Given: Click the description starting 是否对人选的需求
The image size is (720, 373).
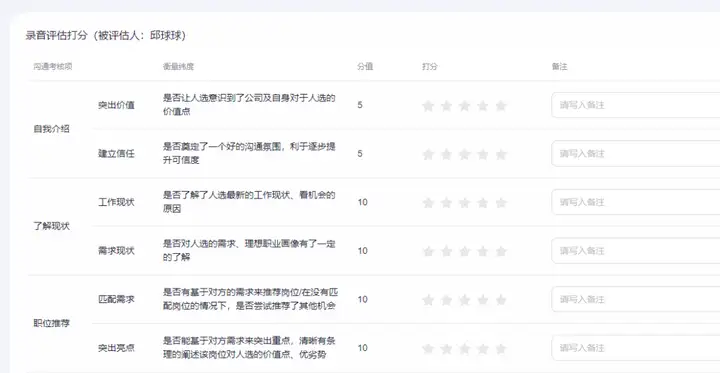Looking at the screenshot, I should point(249,251).
